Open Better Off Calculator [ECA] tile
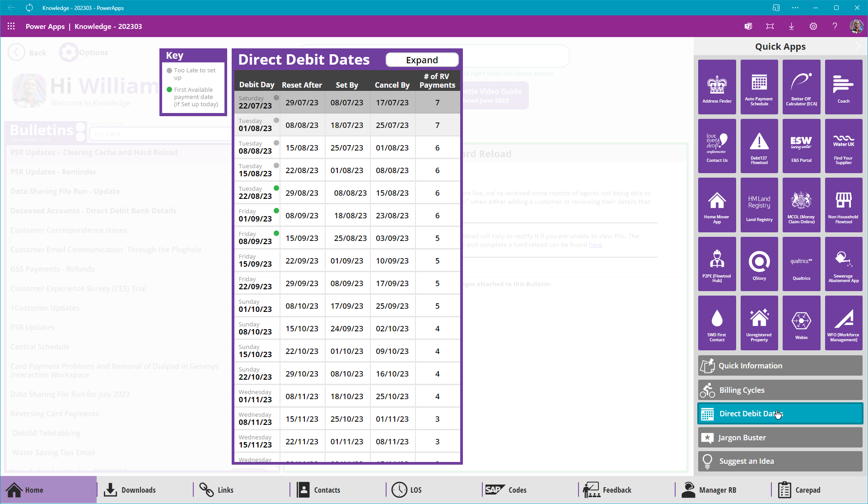The image size is (868, 504). [x=801, y=87]
